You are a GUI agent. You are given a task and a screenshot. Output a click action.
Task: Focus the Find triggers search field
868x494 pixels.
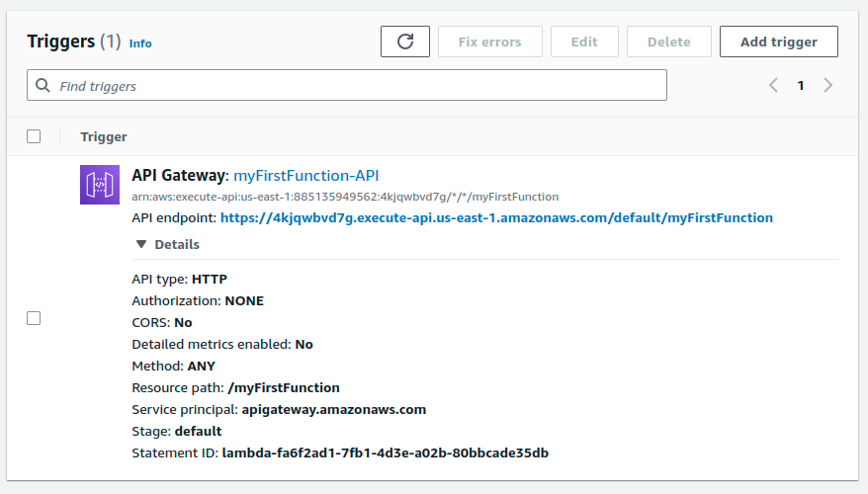356,86
